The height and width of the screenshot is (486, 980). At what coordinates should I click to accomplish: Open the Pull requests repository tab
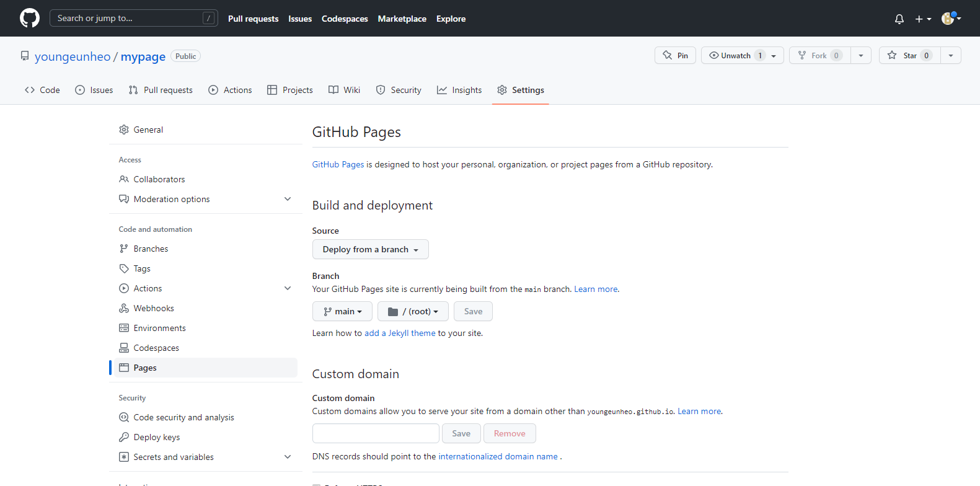pos(161,90)
